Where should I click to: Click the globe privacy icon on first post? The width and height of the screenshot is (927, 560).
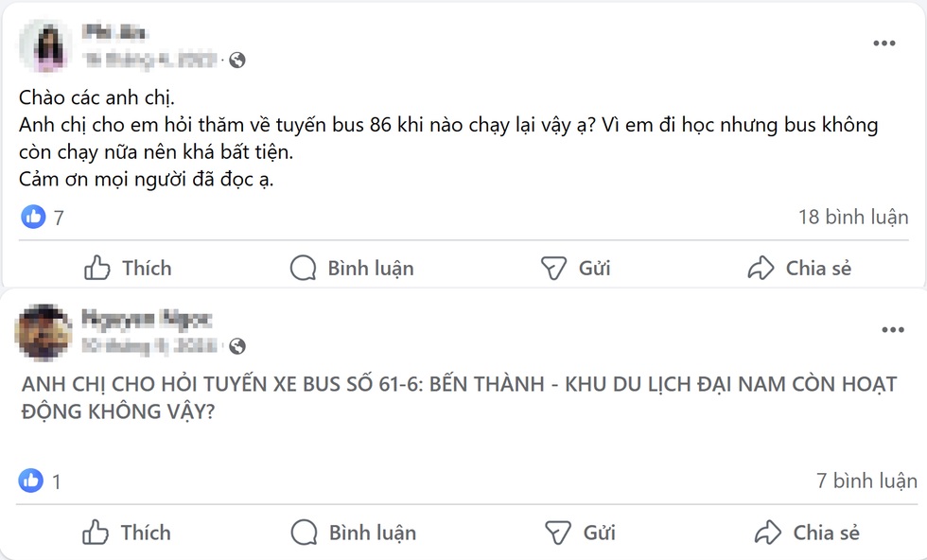point(237,60)
